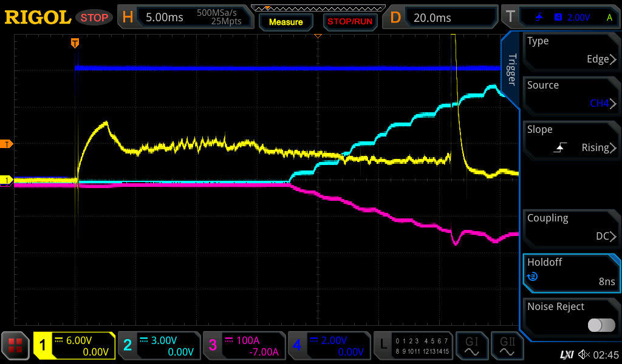Viewport: 622px width, 364px height.
Task: Expand the trigger Type Edge option
Action: pos(571,51)
